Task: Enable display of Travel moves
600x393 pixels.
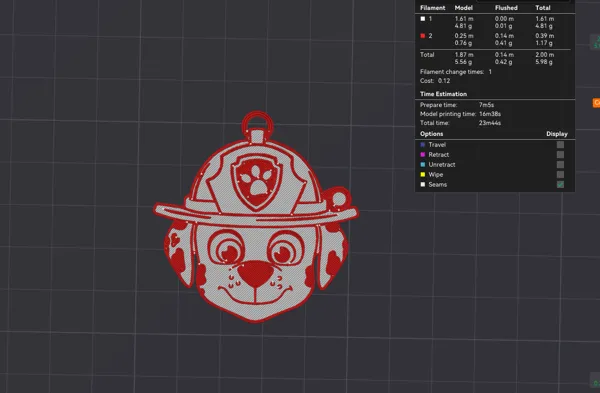Action: (x=560, y=145)
